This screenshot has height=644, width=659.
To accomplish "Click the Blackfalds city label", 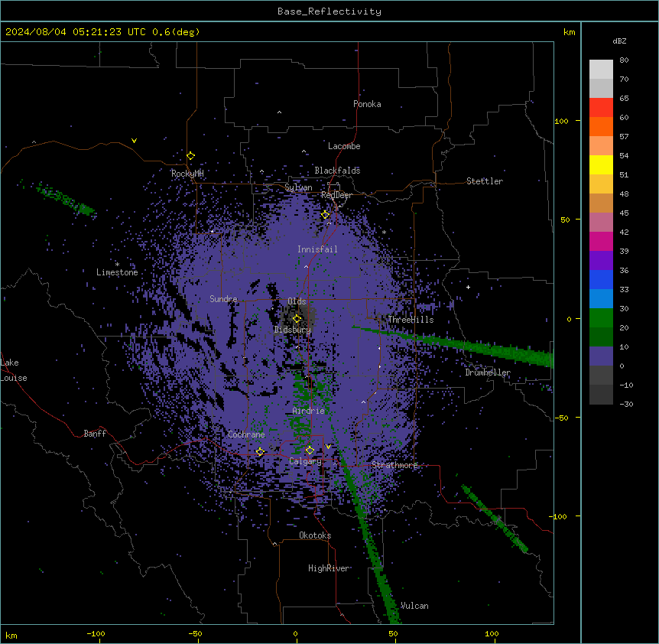I will point(337,171).
